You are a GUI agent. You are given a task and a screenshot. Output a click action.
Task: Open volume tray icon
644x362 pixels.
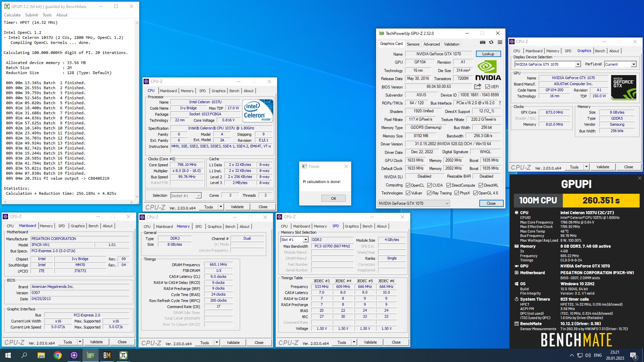[x=588, y=355]
